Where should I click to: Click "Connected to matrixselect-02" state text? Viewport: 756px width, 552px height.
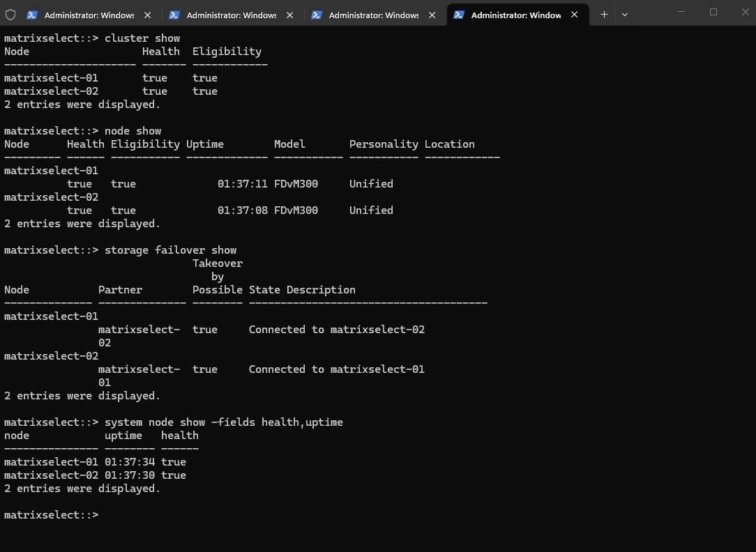pos(336,330)
